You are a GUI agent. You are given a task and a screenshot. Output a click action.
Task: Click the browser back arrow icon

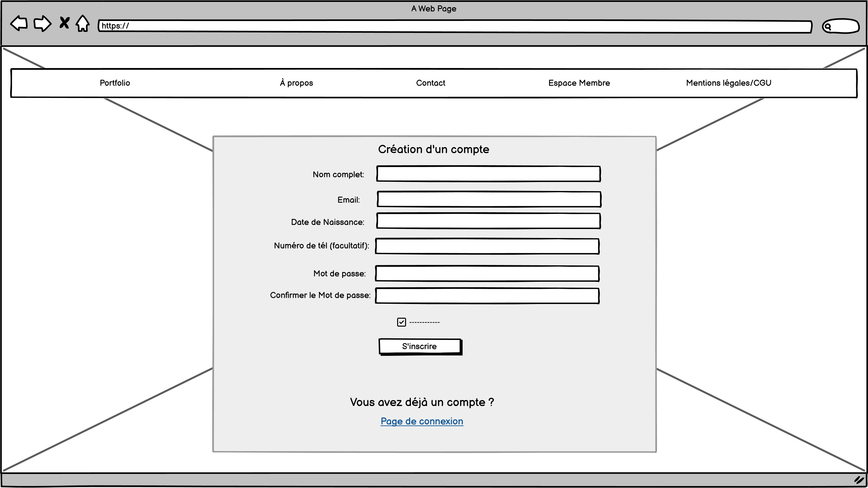[x=19, y=24]
